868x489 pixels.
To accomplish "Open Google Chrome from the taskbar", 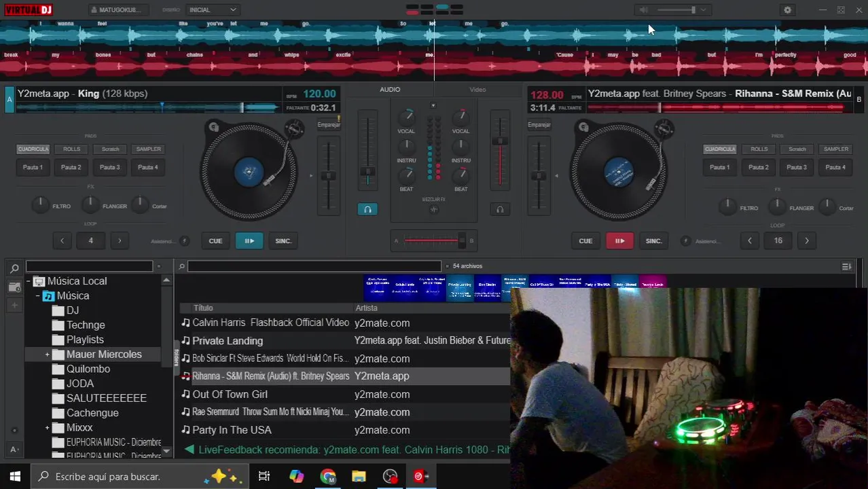I will pos(328,476).
